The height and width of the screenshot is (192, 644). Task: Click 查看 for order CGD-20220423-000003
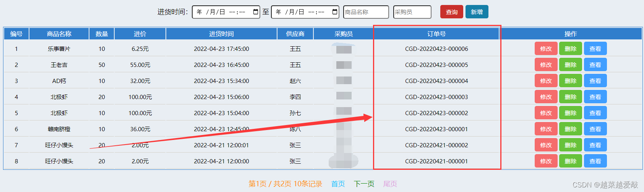click(x=595, y=97)
